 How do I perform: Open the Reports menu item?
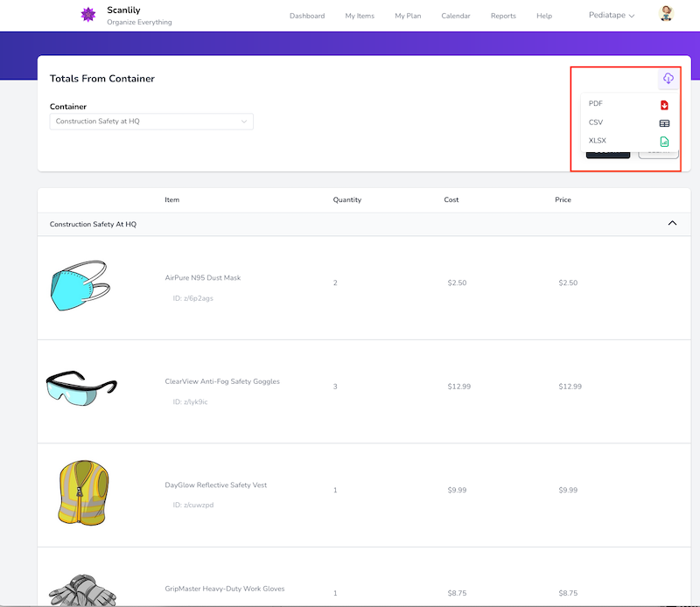pyautogui.click(x=503, y=16)
